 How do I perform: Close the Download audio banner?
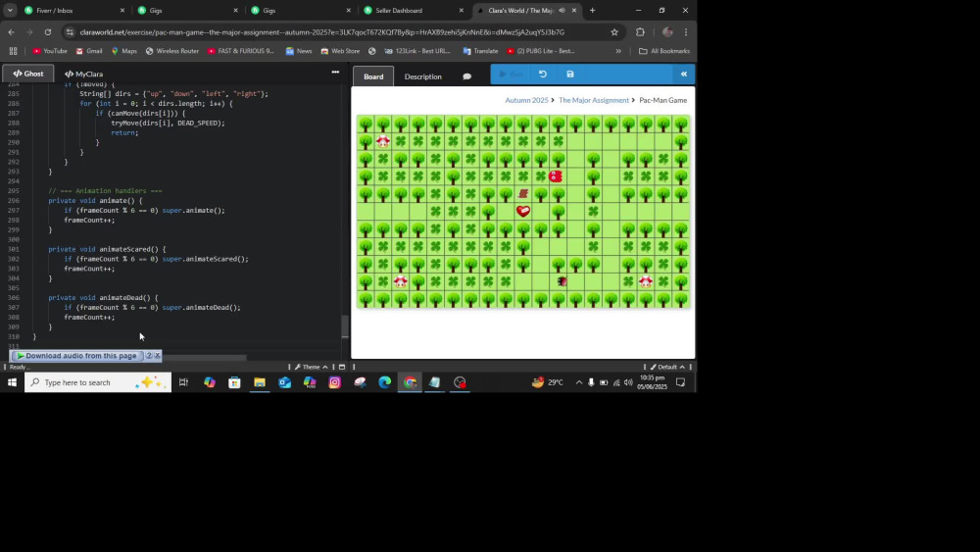click(x=158, y=355)
